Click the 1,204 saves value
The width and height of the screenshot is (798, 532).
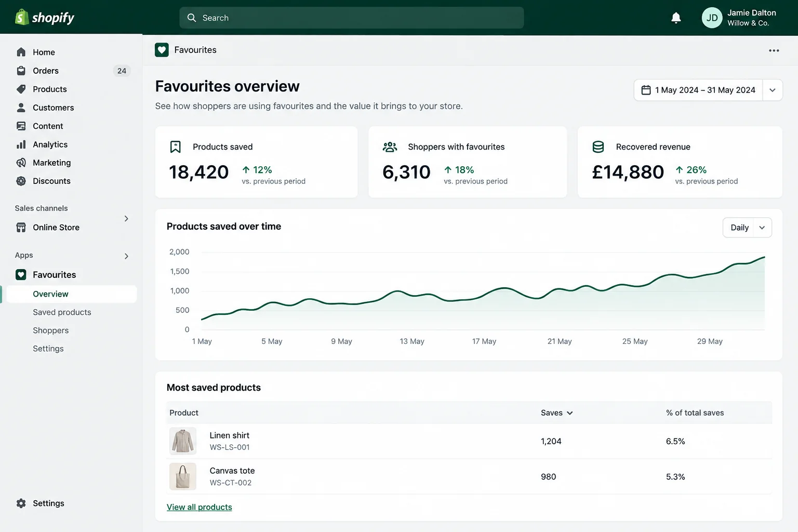coord(551,441)
